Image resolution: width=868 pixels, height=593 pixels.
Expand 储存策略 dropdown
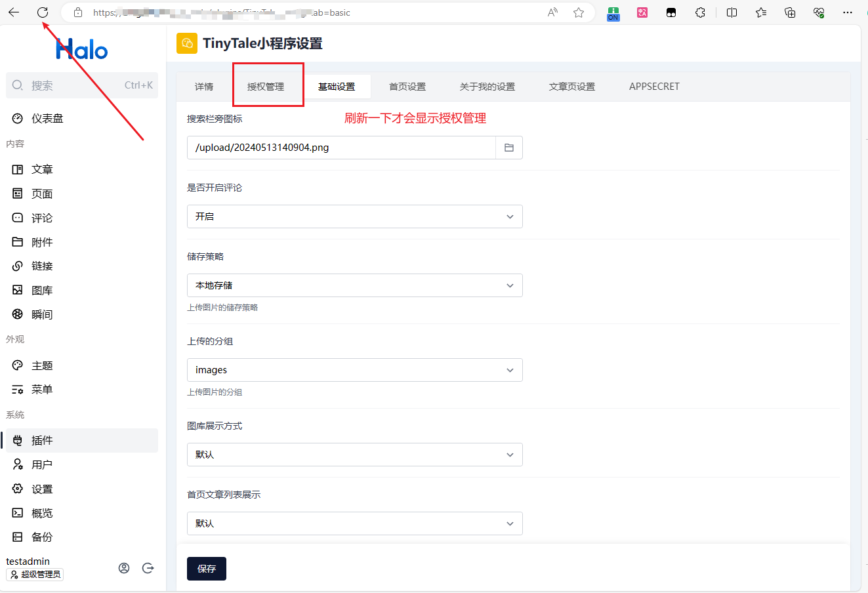[x=355, y=285]
